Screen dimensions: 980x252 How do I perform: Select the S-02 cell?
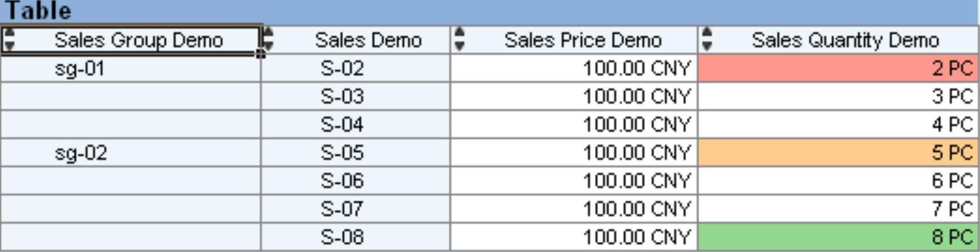click(x=342, y=68)
